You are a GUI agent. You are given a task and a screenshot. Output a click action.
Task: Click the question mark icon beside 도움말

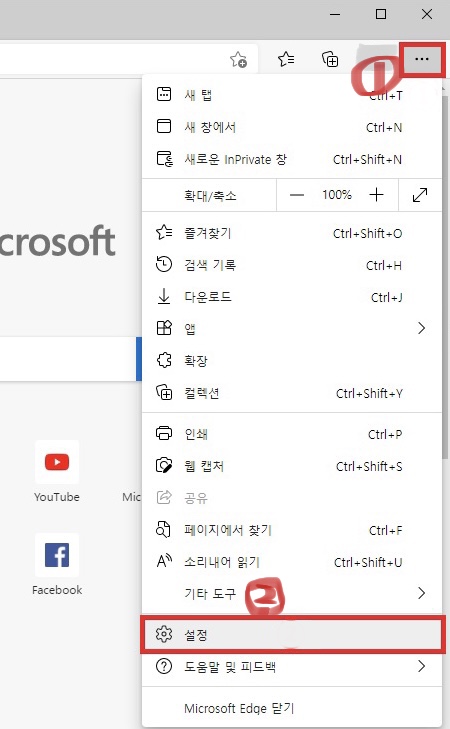(x=164, y=666)
